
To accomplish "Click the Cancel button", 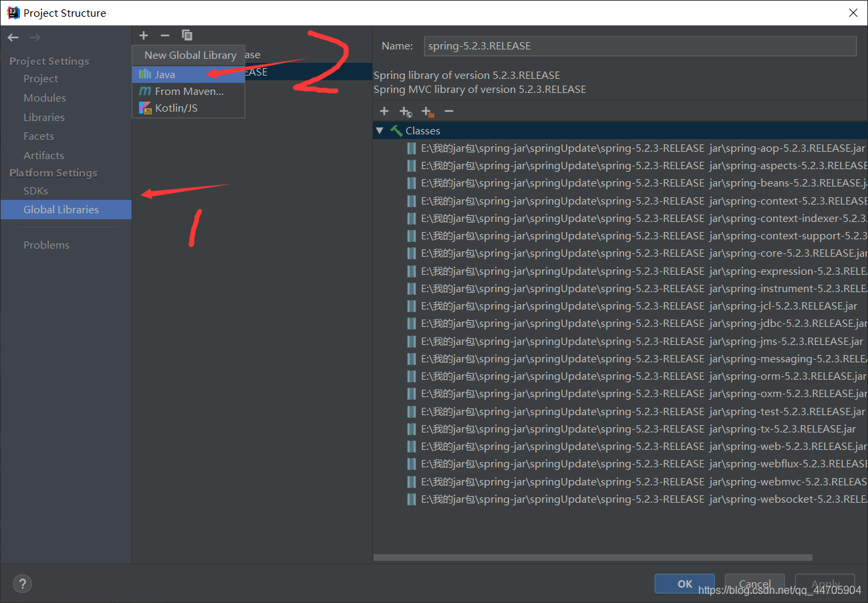I will click(x=755, y=584).
